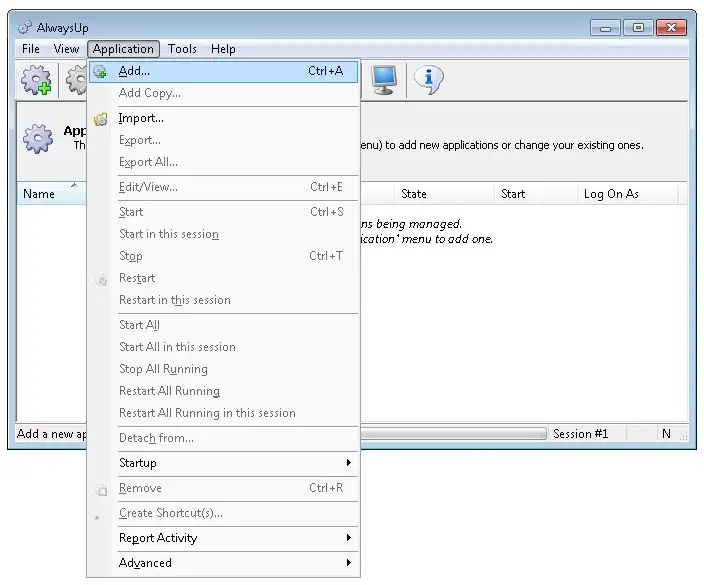704x585 pixels.
Task: Choose Add Copy... menu entry
Action: (x=224, y=93)
